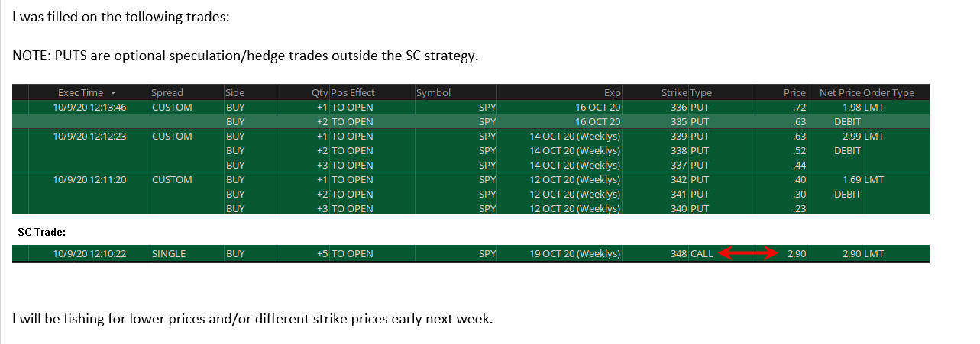The height and width of the screenshot is (344, 980).
Task: Select the Strike column header
Action: (674, 93)
